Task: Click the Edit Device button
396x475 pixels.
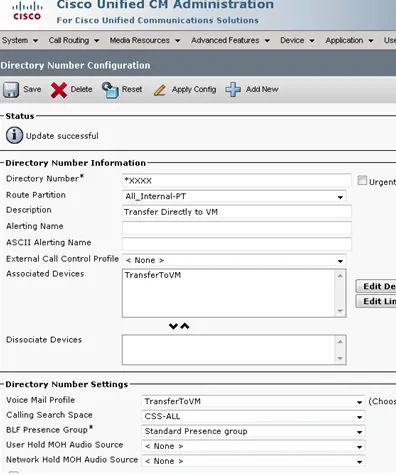Action: 376,286
